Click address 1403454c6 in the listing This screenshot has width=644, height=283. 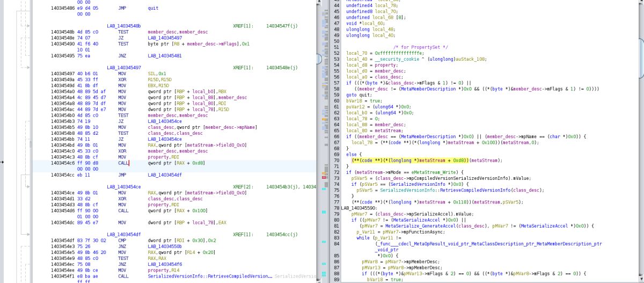click(62, 162)
